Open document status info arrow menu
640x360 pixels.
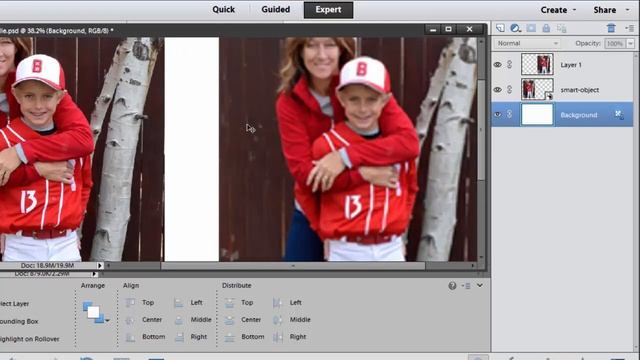[x=100, y=265]
